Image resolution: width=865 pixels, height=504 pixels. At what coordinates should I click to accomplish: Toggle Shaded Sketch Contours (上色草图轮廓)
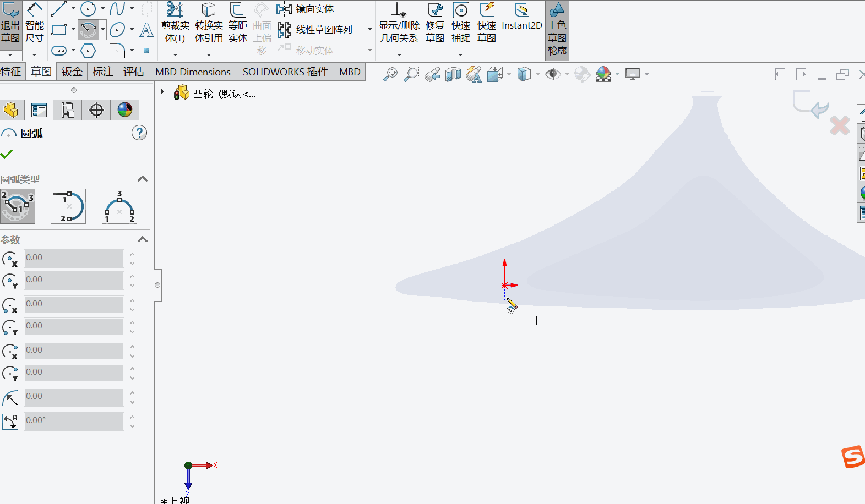point(557,30)
